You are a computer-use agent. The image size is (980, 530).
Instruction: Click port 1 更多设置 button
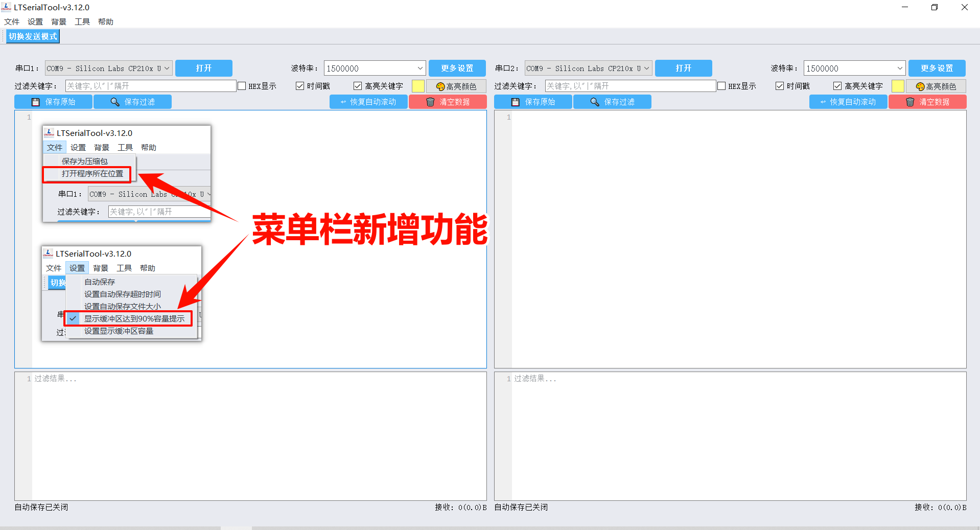click(457, 68)
